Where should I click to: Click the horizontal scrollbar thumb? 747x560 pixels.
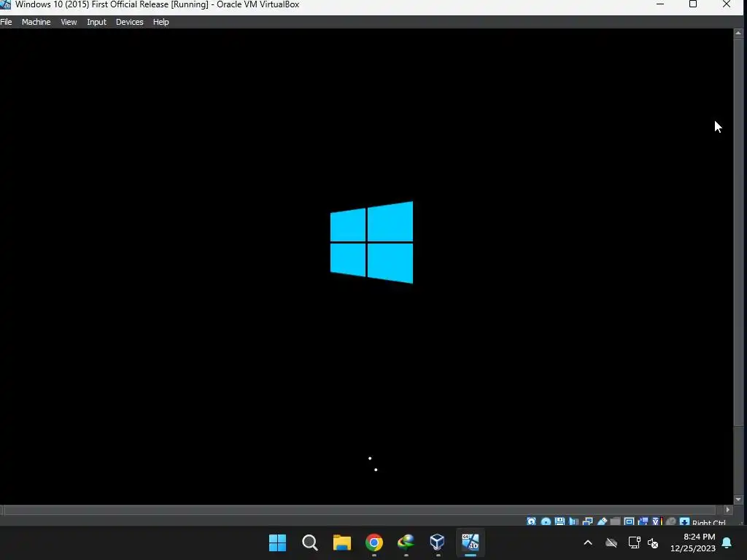coord(360,510)
